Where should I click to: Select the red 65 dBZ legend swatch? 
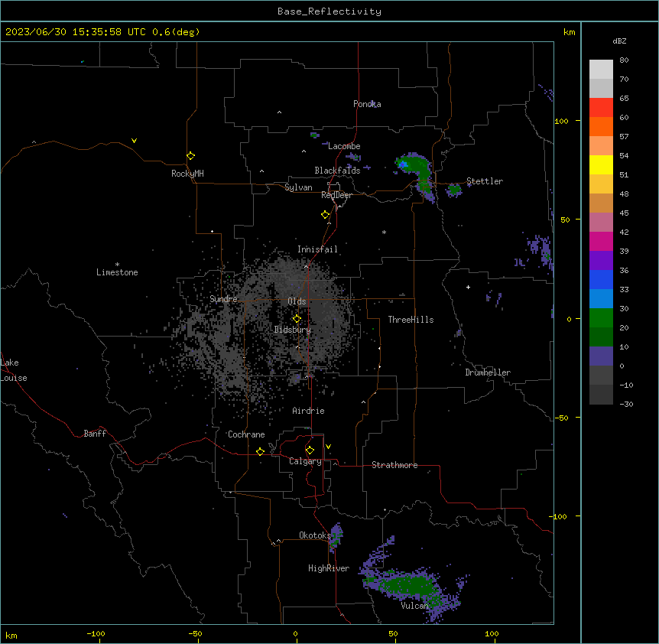pyautogui.click(x=601, y=108)
